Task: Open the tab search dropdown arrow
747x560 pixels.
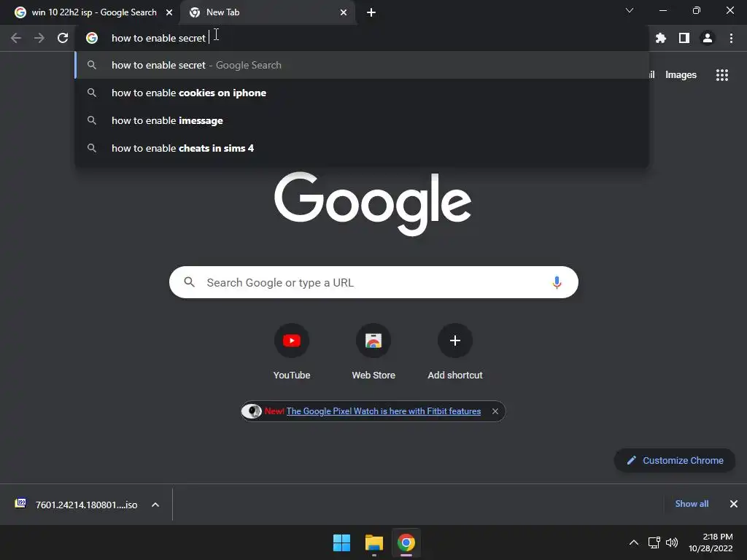Action: point(630,10)
